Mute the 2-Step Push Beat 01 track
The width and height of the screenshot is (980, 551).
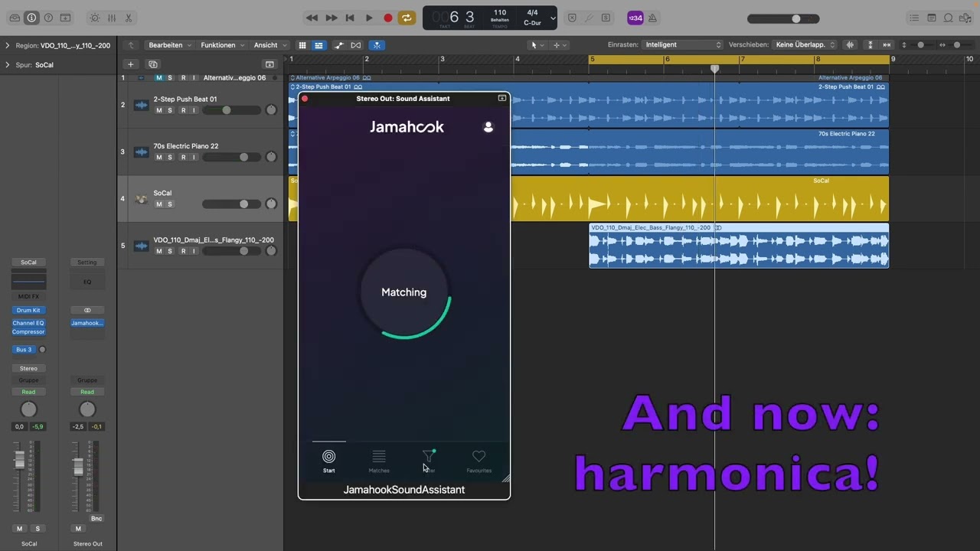[x=159, y=110]
